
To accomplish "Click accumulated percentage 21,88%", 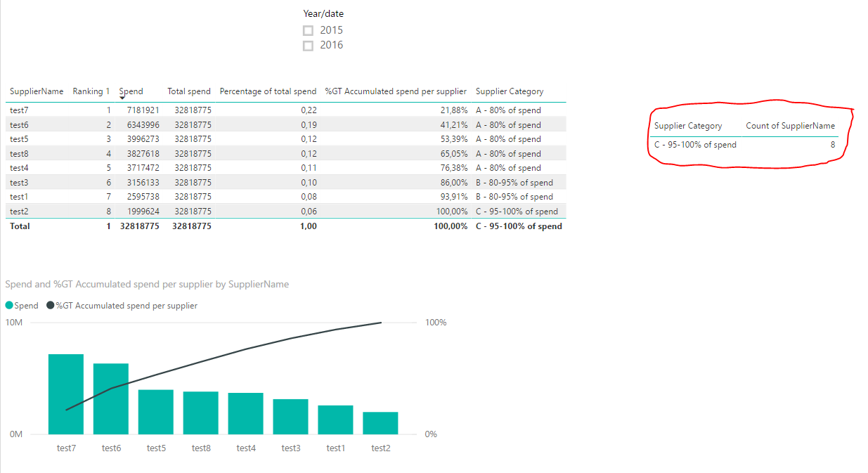I will [x=454, y=110].
